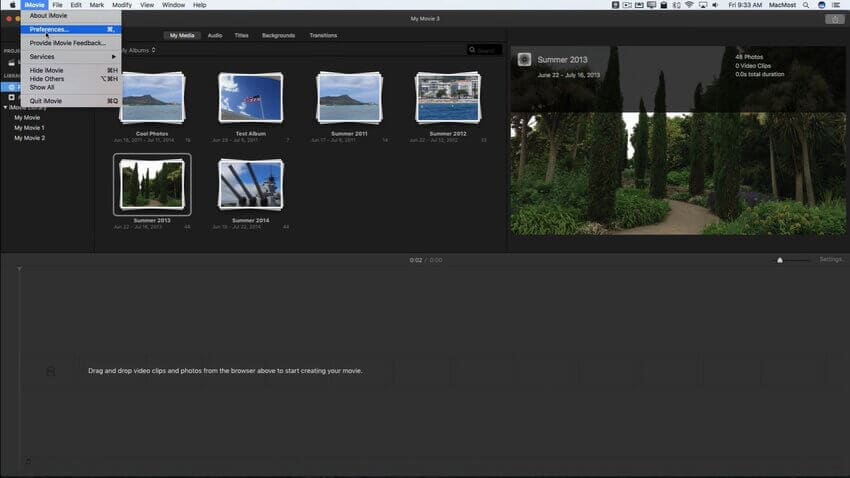Select the Summer 2012 album thumbnail
The height and width of the screenshot is (478, 850).
coord(448,98)
